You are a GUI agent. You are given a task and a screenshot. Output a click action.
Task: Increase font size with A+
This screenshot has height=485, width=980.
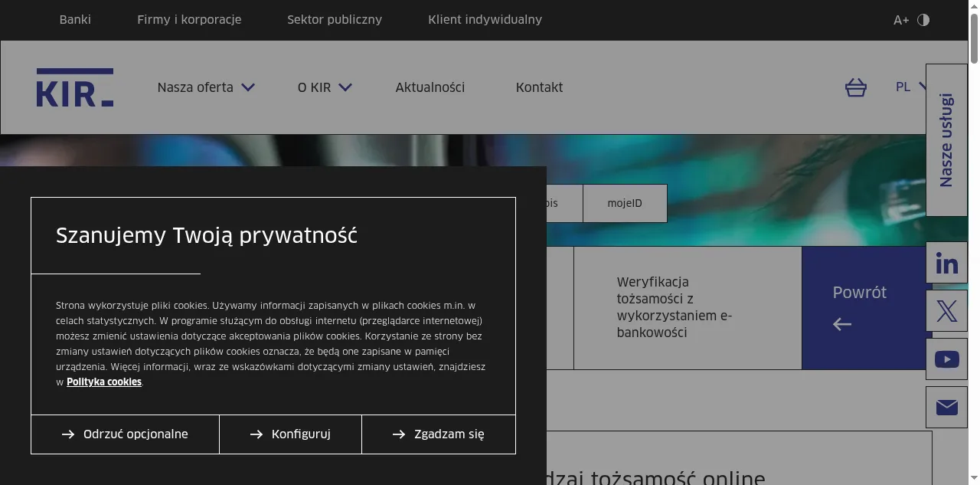coord(901,20)
